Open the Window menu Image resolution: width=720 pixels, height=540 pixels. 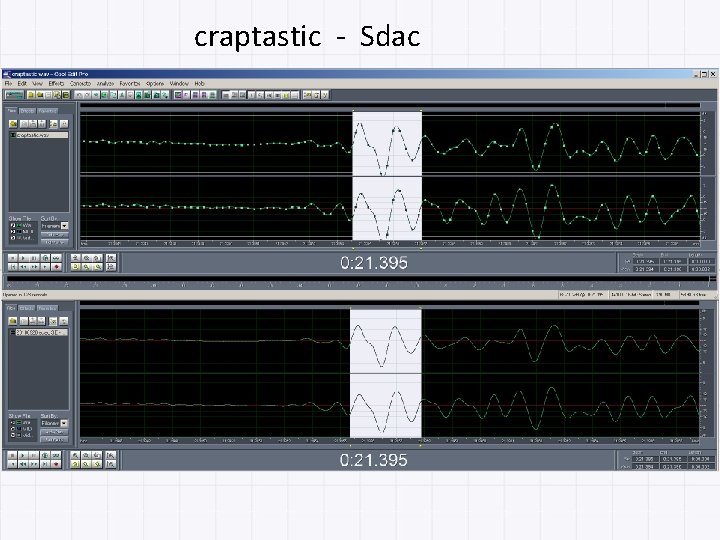point(179,84)
